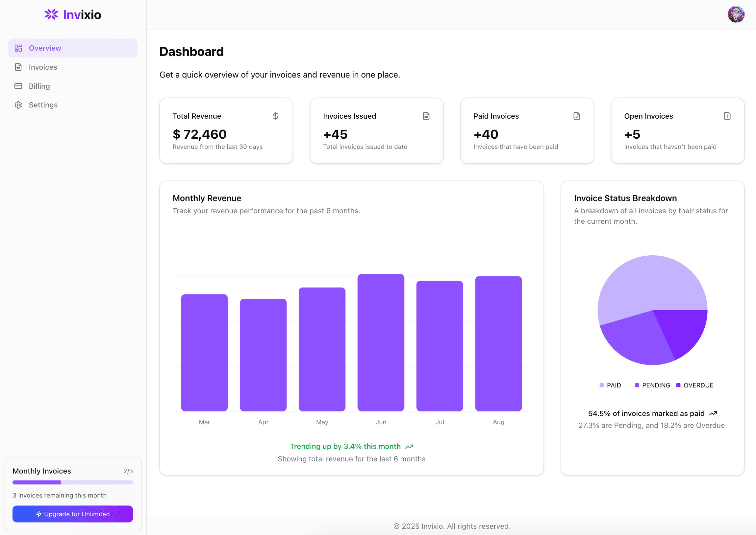Click the trending-up arrow beside revenue trend
The width and height of the screenshot is (756, 535).
tap(409, 447)
